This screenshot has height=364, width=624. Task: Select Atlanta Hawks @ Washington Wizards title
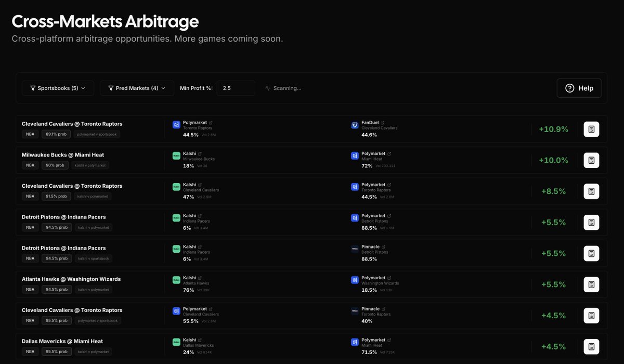click(71, 279)
